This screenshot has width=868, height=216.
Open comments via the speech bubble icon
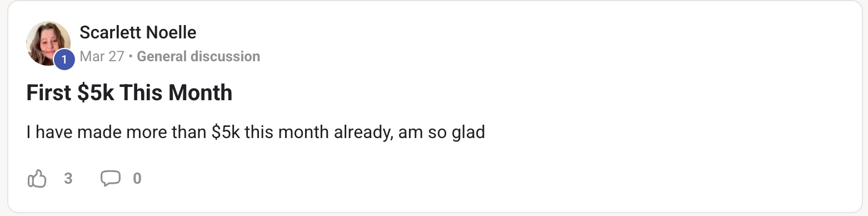click(x=110, y=178)
